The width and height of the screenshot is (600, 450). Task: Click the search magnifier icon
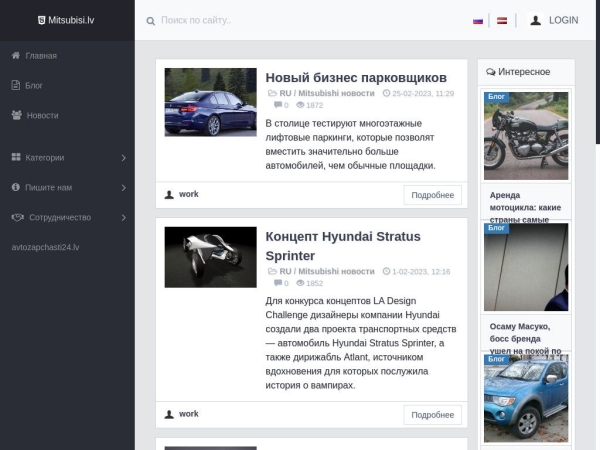click(x=150, y=21)
